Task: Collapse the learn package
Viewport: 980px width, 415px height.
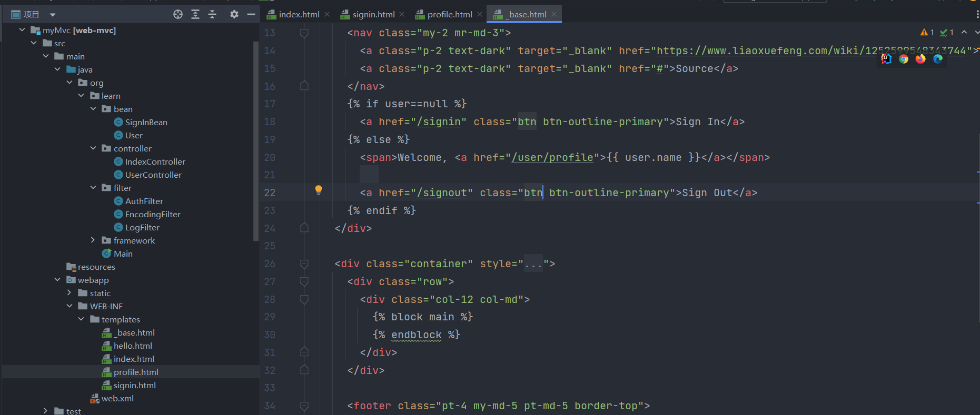Action: [x=81, y=96]
